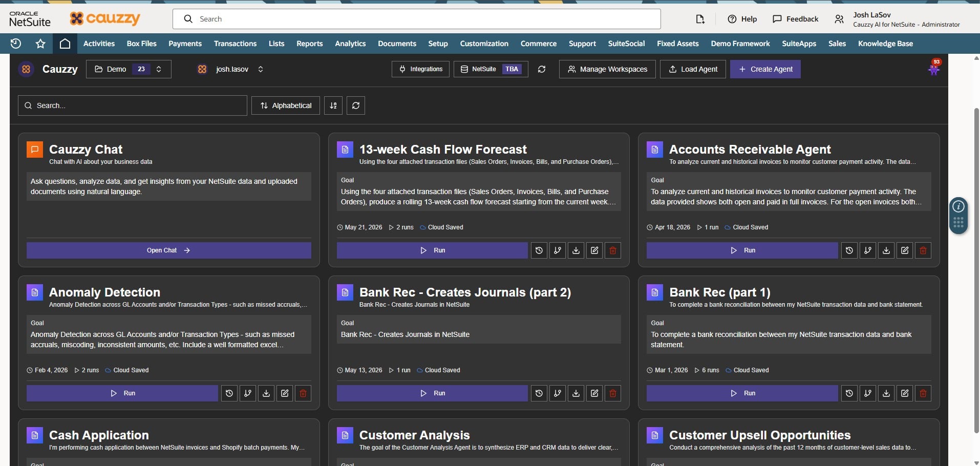Image resolution: width=980 pixels, height=466 pixels.
Task: Toggle the sort direction button next to Alphabetical
Action: [333, 105]
